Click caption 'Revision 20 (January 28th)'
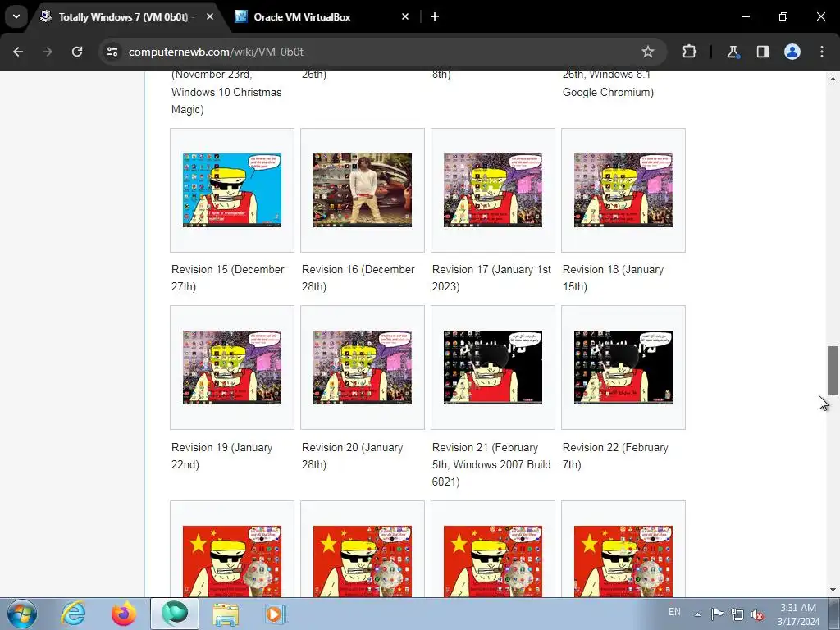 point(352,455)
